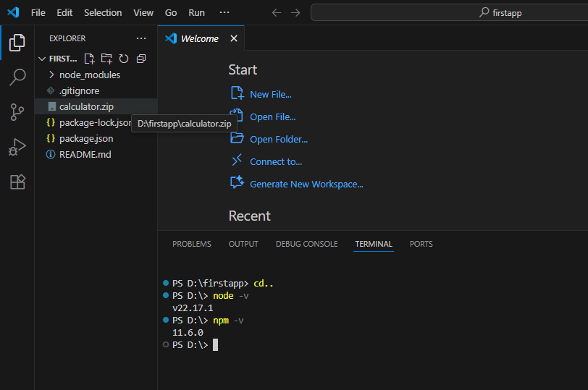The height and width of the screenshot is (390, 588).
Task: Navigate forward with the right arrow
Action: [x=295, y=13]
